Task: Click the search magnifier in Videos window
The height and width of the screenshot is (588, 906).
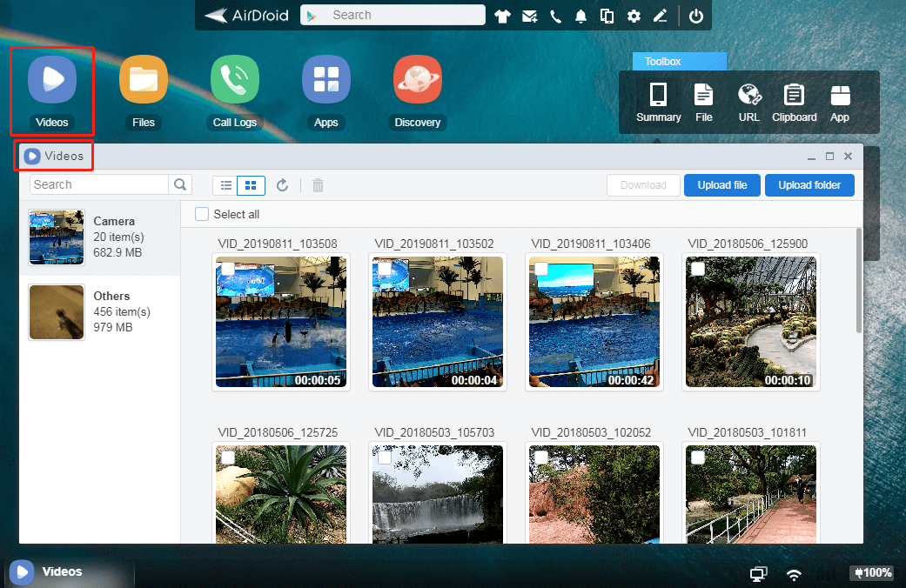Action: point(180,184)
